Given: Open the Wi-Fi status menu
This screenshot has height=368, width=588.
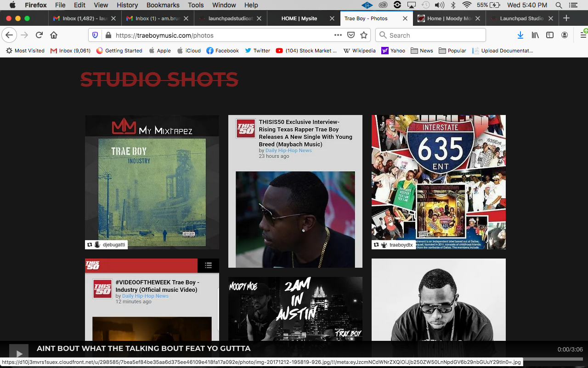Looking at the screenshot, I should tap(467, 5).
